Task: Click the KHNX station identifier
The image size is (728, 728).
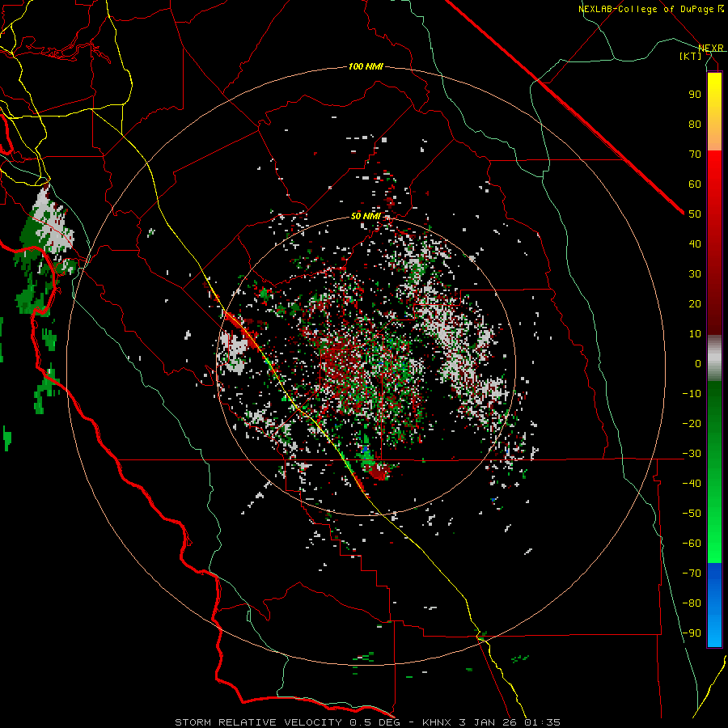Action: click(x=437, y=722)
